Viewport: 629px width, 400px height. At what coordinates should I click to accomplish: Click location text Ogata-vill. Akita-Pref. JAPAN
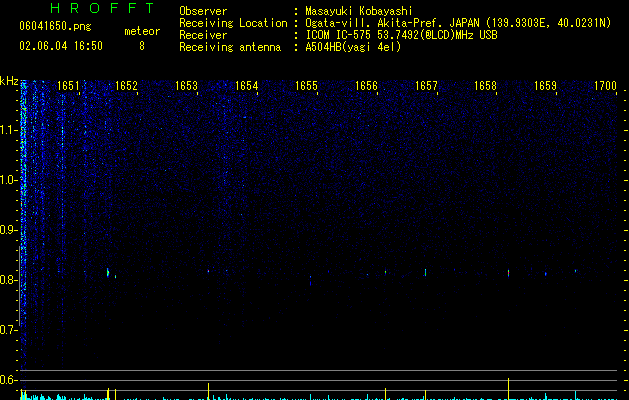tap(393, 23)
